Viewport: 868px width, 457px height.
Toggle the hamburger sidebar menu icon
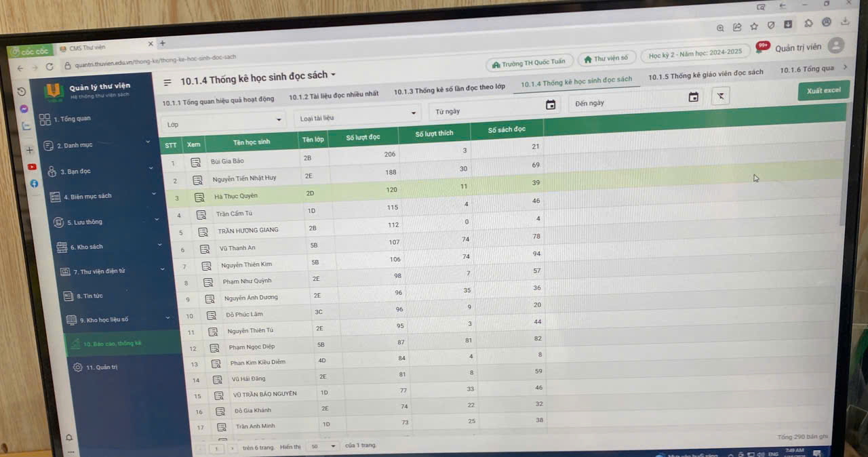(x=167, y=83)
